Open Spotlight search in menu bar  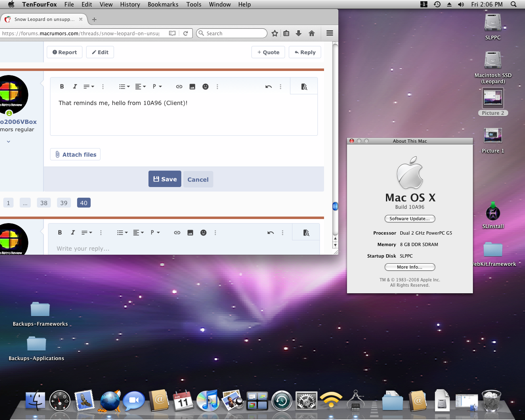514,4
